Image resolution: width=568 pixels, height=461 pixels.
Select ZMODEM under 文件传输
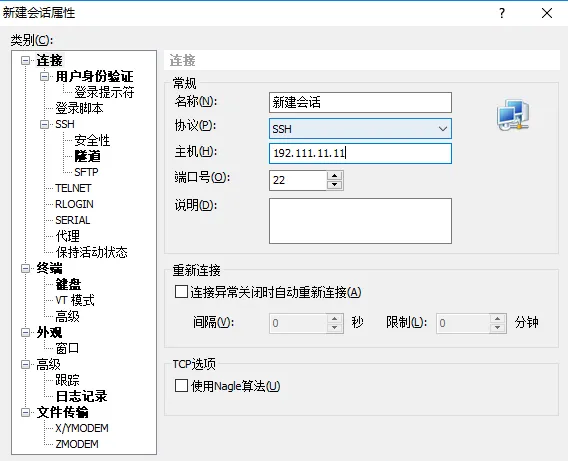coord(77,444)
